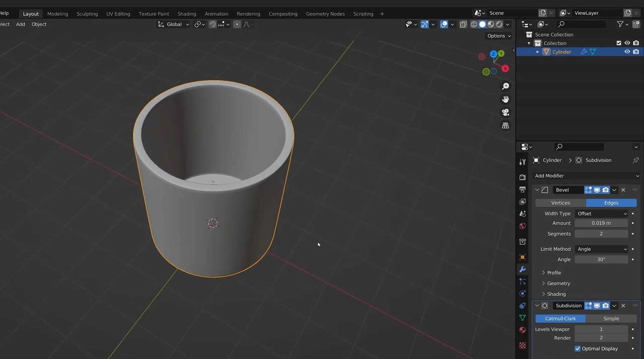Click the new scene copy icon
This screenshot has width=644, height=359.
point(542,13)
